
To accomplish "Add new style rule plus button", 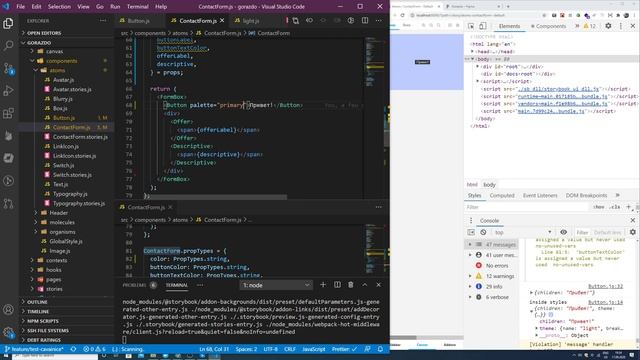I will (629, 207).
